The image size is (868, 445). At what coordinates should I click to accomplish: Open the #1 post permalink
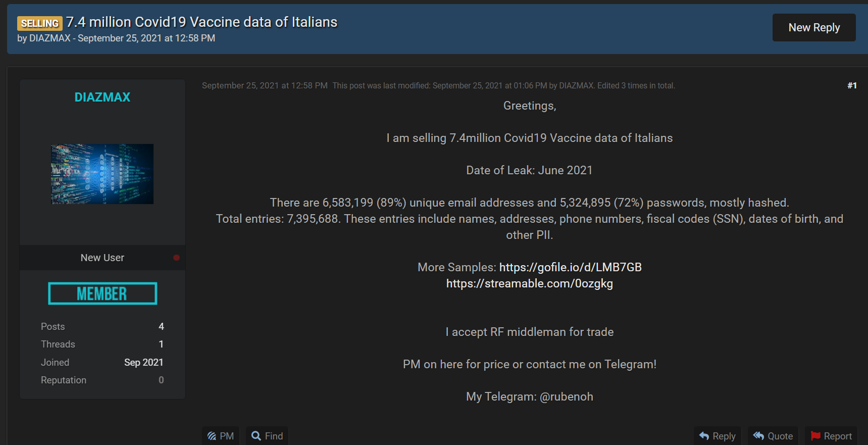[x=852, y=85]
